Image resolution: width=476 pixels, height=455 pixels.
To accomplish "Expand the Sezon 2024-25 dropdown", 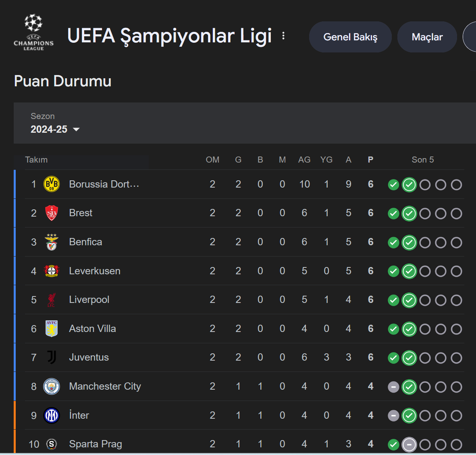I will [55, 129].
